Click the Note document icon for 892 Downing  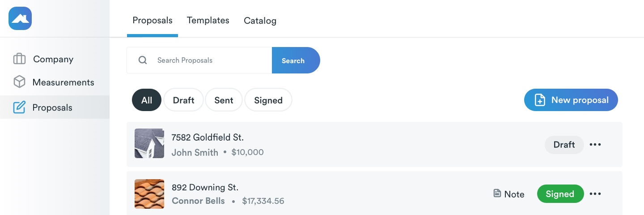pyautogui.click(x=497, y=193)
